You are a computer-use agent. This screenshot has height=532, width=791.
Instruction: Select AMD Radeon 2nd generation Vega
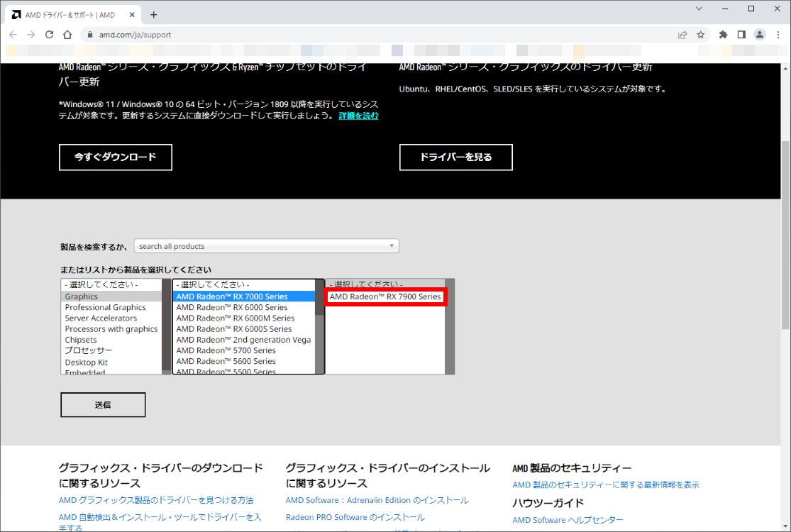pyautogui.click(x=244, y=340)
